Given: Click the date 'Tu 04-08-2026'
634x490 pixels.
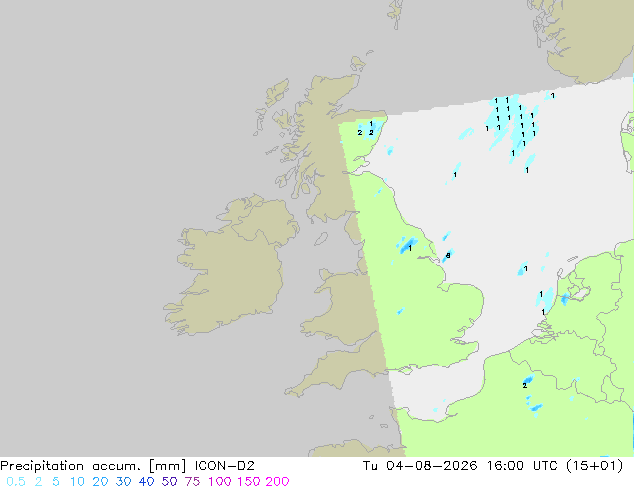Looking at the screenshot, I should click(420, 466).
